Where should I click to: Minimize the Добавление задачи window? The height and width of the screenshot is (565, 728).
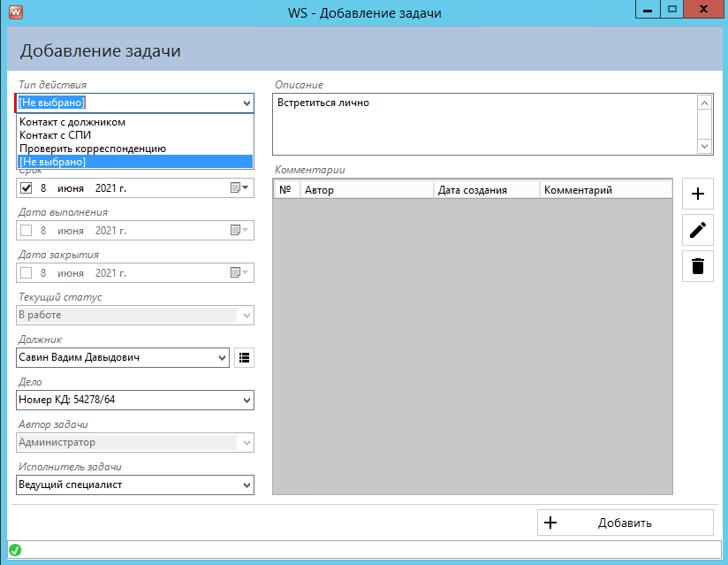(648, 10)
